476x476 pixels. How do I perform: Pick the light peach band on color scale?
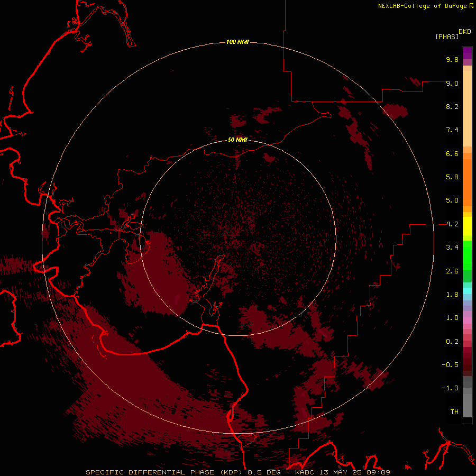tap(467, 108)
